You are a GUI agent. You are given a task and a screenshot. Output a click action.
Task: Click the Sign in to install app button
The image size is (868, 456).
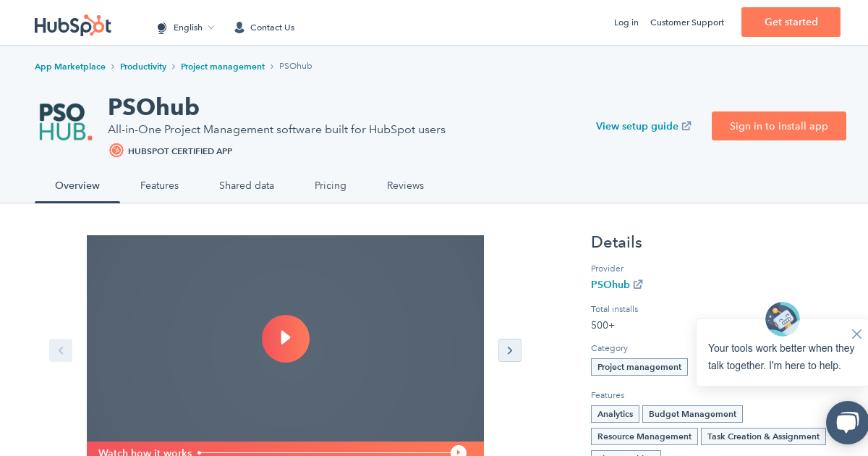pos(779,126)
